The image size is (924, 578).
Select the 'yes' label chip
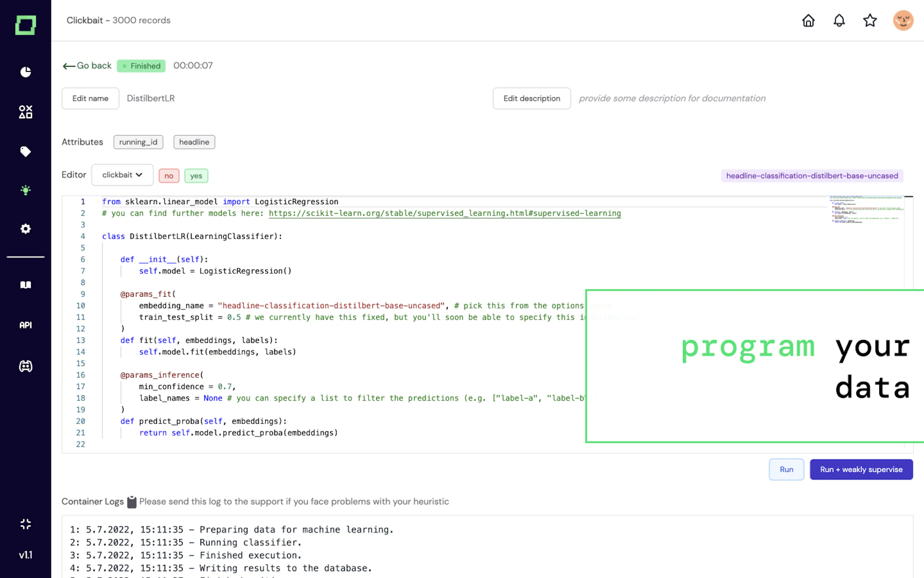(196, 176)
